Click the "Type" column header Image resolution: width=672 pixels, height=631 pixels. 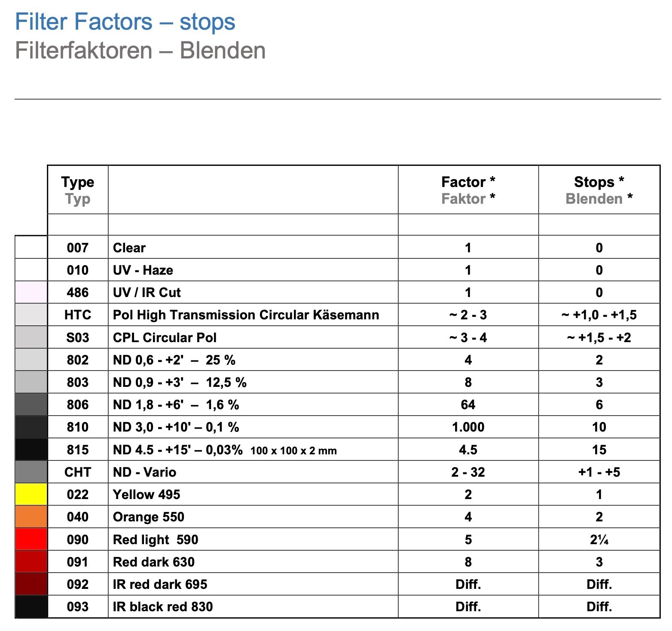tap(78, 182)
